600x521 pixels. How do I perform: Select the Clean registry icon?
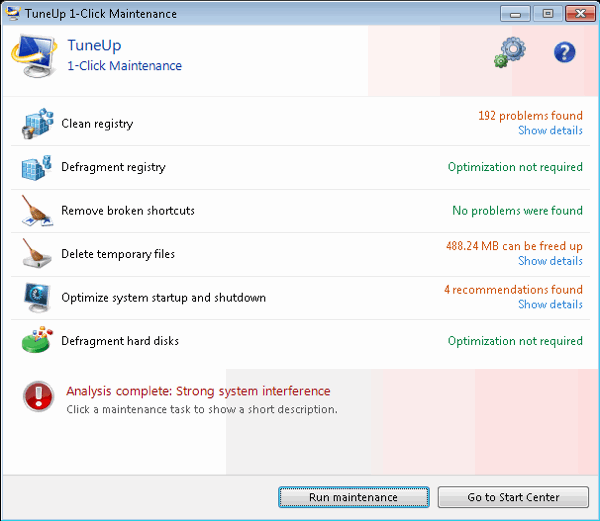[x=37, y=123]
